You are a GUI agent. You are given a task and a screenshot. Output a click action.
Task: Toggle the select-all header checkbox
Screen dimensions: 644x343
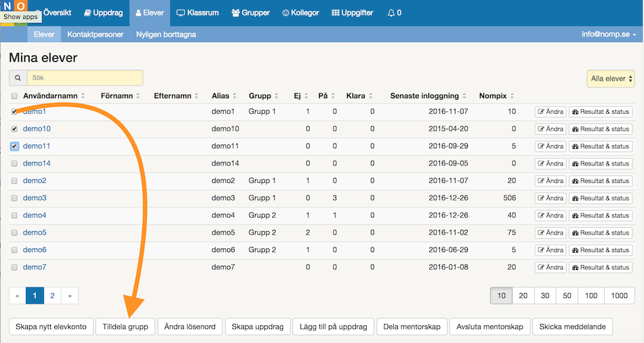[14, 96]
